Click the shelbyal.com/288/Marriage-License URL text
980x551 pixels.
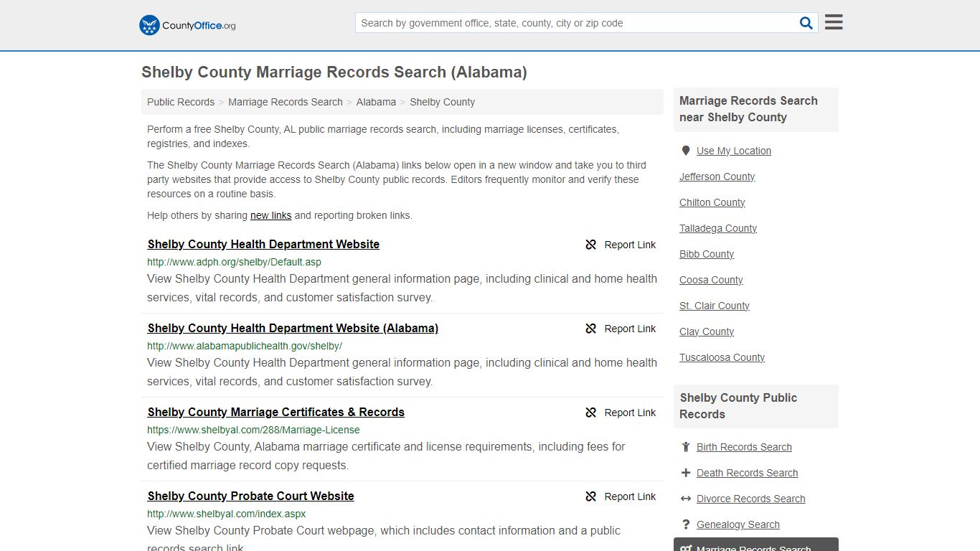[x=253, y=430]
